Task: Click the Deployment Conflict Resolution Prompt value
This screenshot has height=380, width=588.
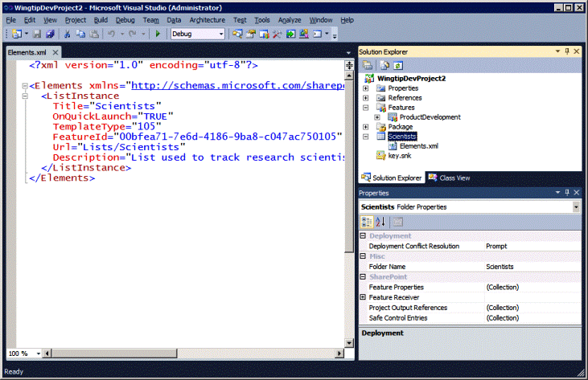Action: point(532,247)
